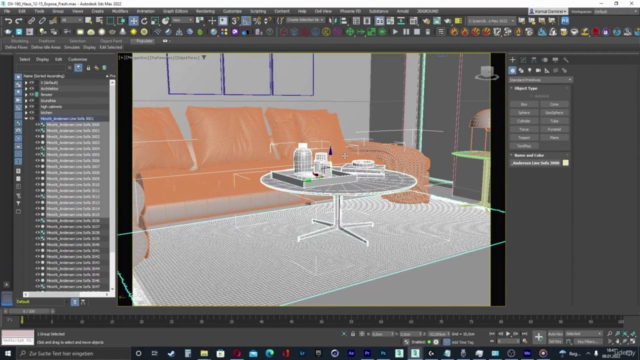Open the Graph Editors menu
The height and width of the screenshot is (360, 640).
coord(175,11)
